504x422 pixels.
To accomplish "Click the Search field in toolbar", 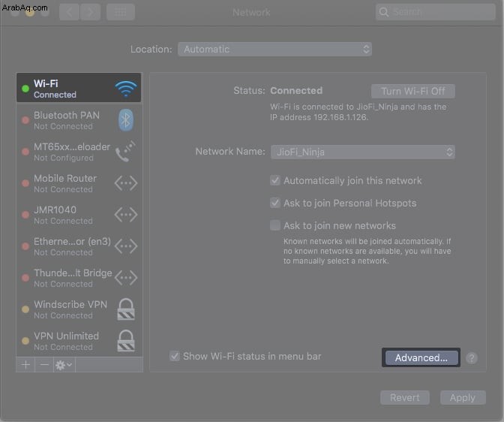I will (436, 12).
